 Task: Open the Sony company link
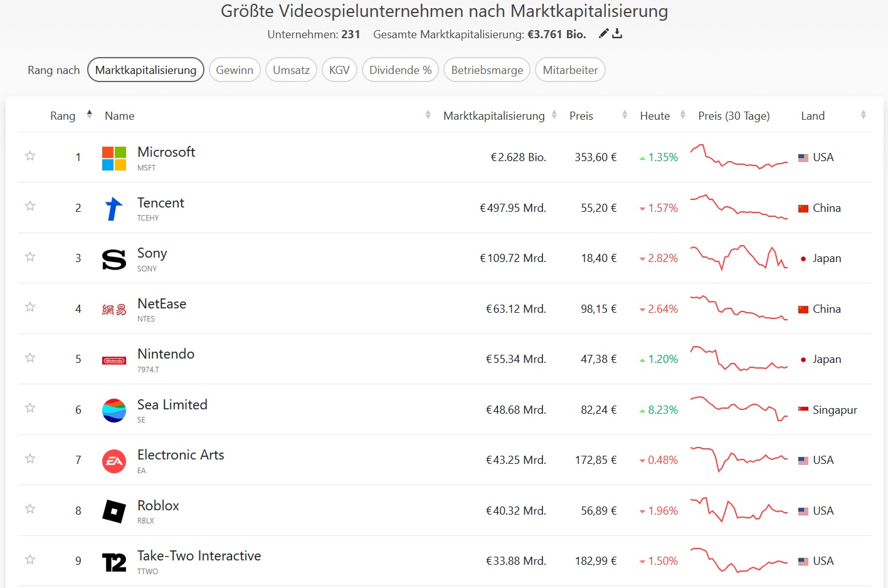152,253
